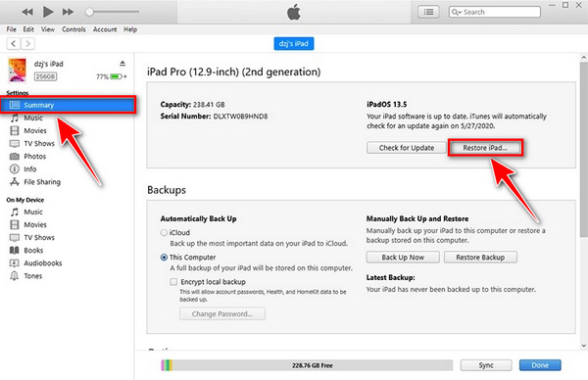Go back with the left chevron
The image size is (588, 380).
coord(14,44)
